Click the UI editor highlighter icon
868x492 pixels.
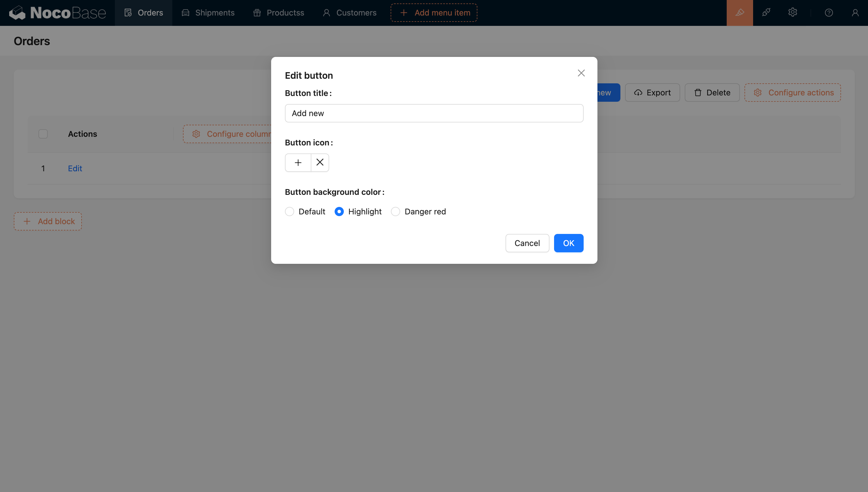pos(739,13)
